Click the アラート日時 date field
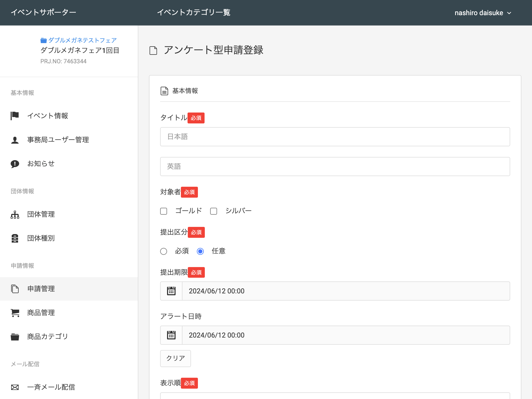532x399 pixels. click(346, 335)
